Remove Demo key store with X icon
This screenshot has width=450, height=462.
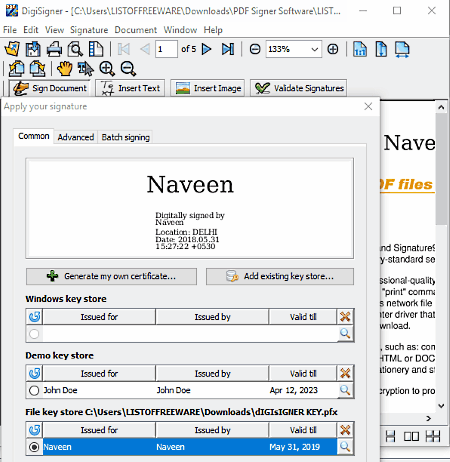pyautogui.click(x=345, y=373)
